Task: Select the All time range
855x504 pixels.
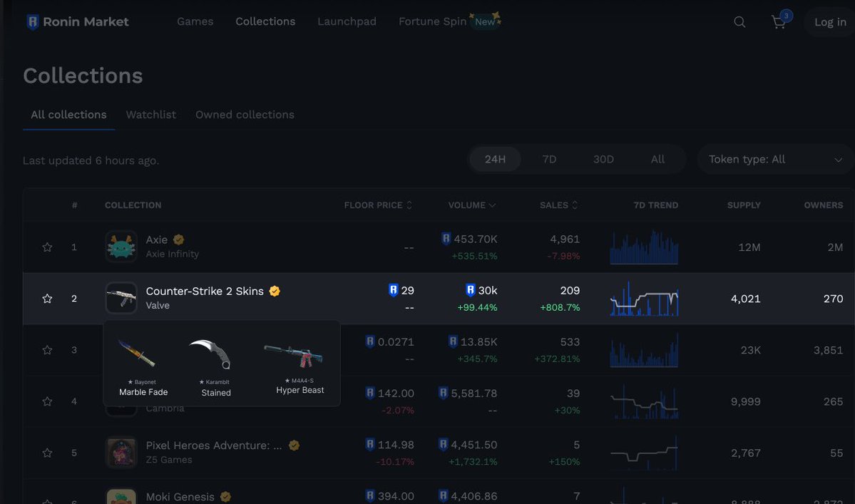Action: tap(657, 160)
